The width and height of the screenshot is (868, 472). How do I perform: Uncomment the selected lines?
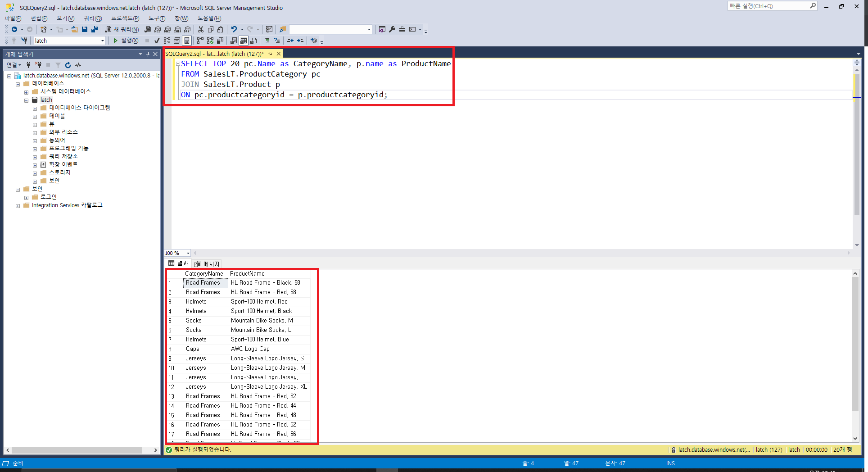[x=277, y=41]
